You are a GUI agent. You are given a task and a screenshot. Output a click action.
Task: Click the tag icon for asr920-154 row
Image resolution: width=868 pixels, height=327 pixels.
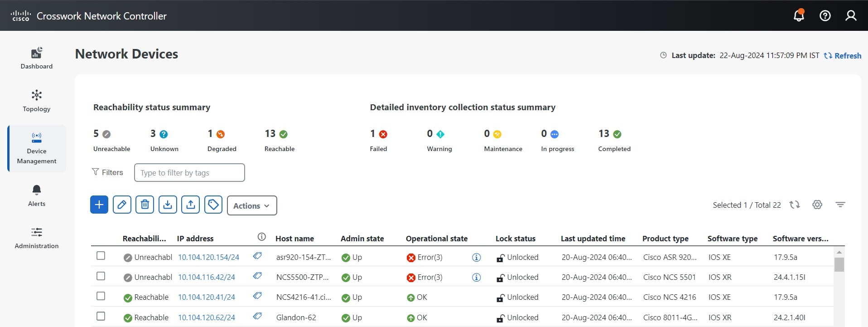[x=257, y=256]
